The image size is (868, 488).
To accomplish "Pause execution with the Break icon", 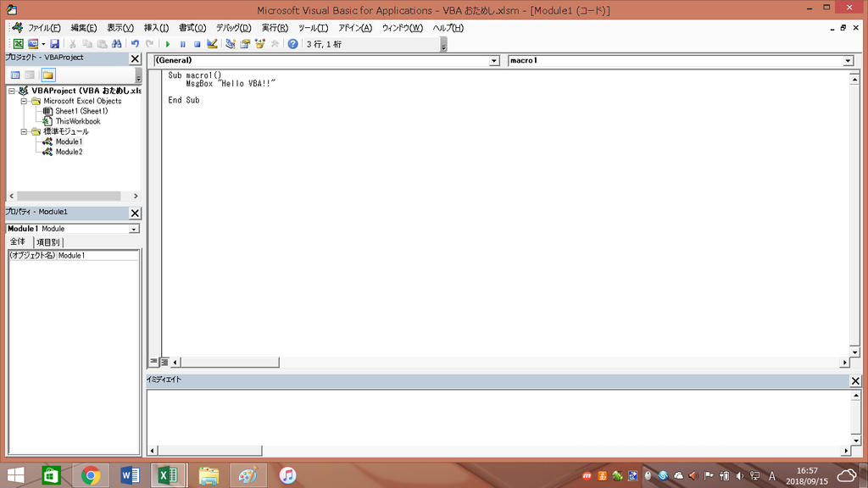I will point(183,44).
